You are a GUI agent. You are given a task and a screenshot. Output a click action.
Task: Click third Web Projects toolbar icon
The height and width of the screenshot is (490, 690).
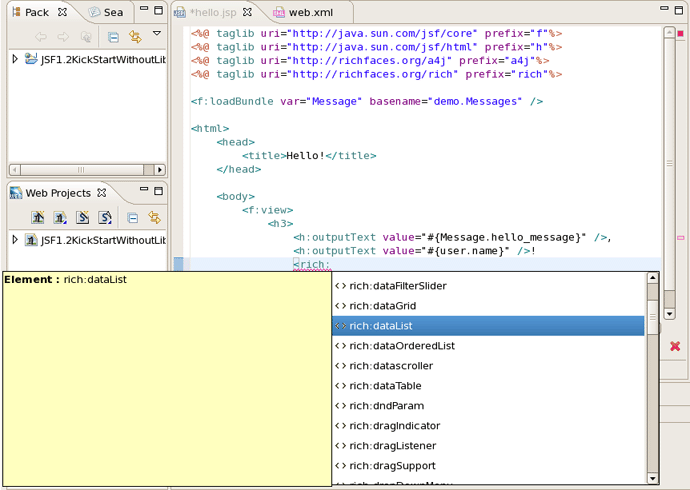coord(82,217)
